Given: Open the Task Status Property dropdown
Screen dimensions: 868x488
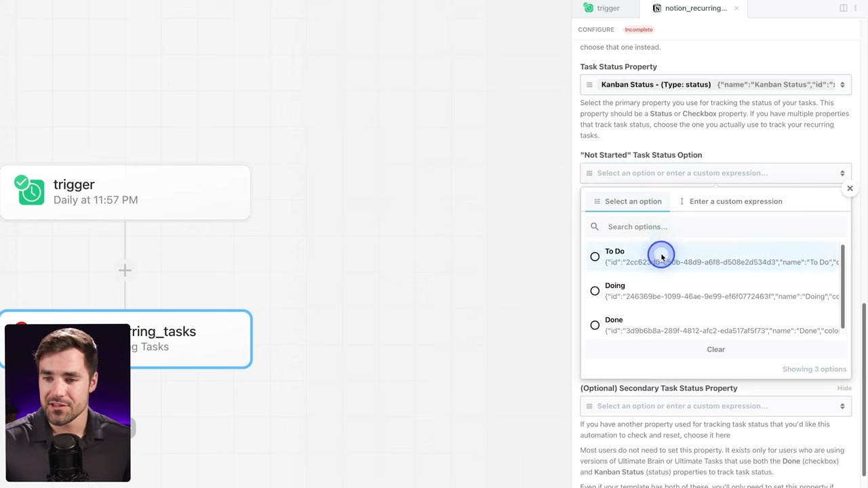Looking at the screenshot, I should click(x=715, y=85).
